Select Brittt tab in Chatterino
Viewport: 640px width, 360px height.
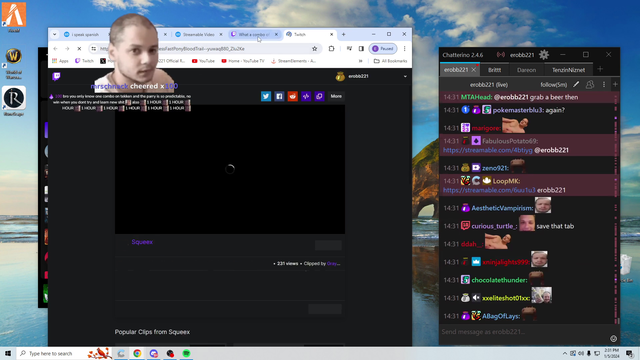pyautogui.click(x=494, y=70)
